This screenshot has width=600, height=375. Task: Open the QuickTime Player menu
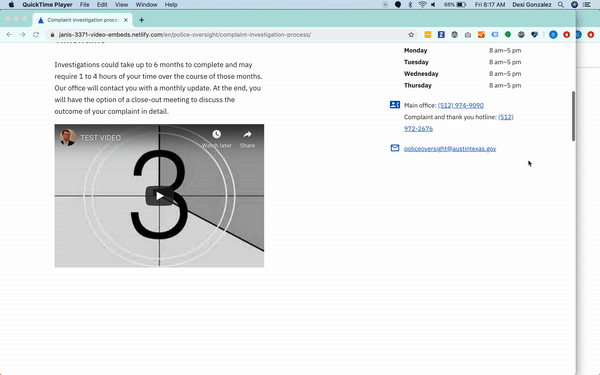point(47,5)
